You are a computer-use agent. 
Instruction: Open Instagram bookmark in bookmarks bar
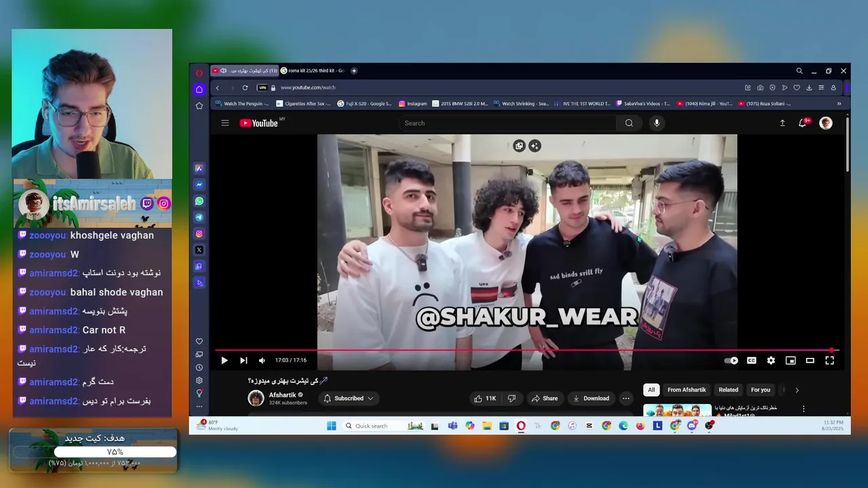[413, 104]
